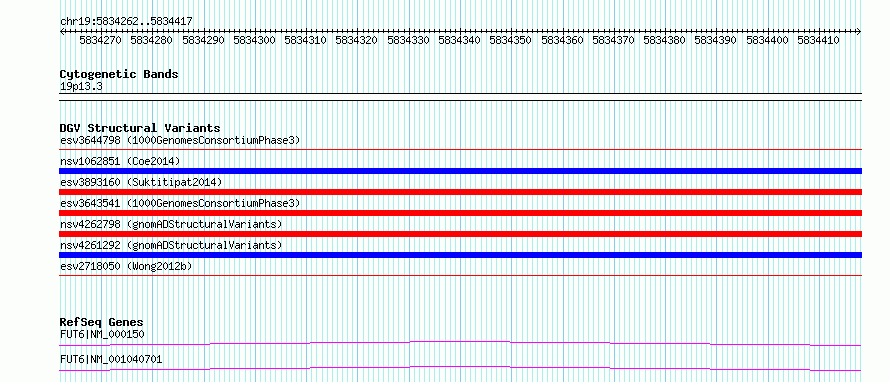Click the esv2718050 (Wong2012b) label

pos(126,266)
